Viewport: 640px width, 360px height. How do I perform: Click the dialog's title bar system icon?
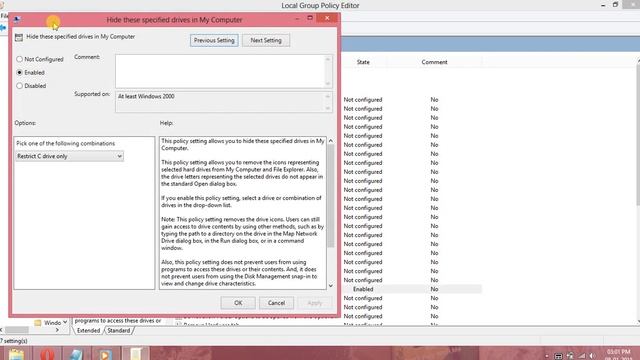pos(17,20)
